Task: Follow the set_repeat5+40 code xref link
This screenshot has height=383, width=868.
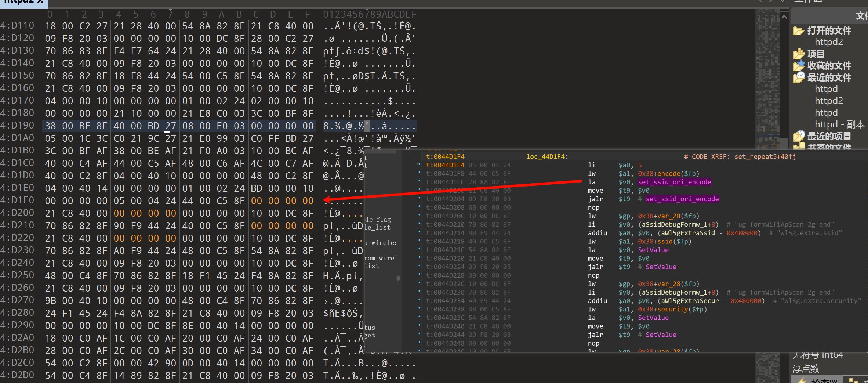Action: pyautogui.click(x=765, y=157)
